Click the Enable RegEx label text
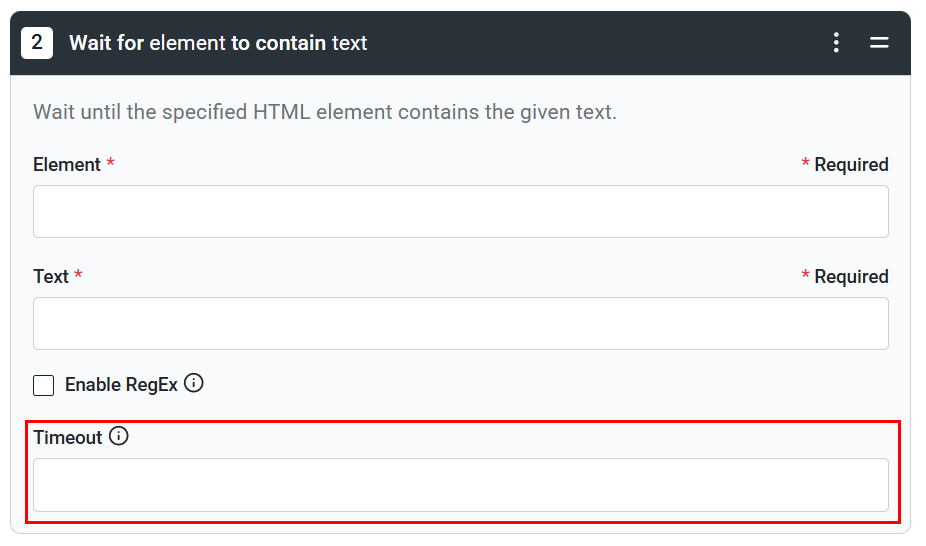 tap(121, 385)
